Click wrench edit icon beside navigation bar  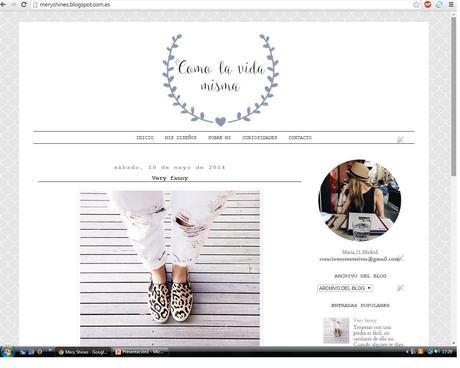click(400, 140)
